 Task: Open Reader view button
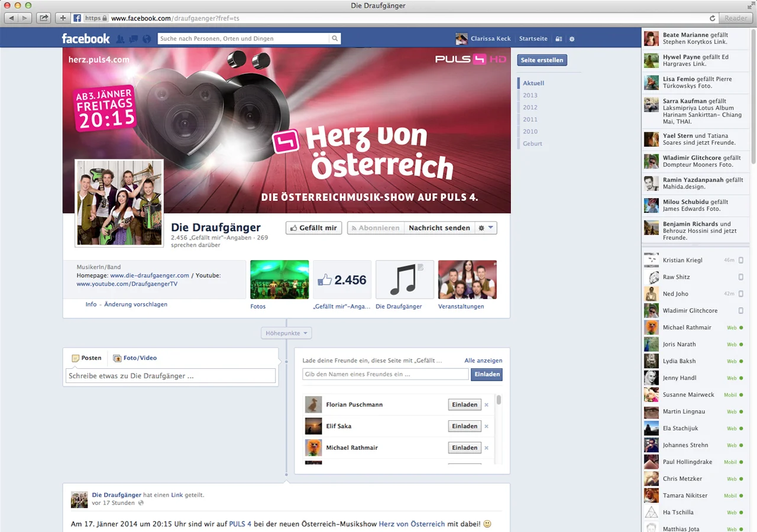[736, 18]
